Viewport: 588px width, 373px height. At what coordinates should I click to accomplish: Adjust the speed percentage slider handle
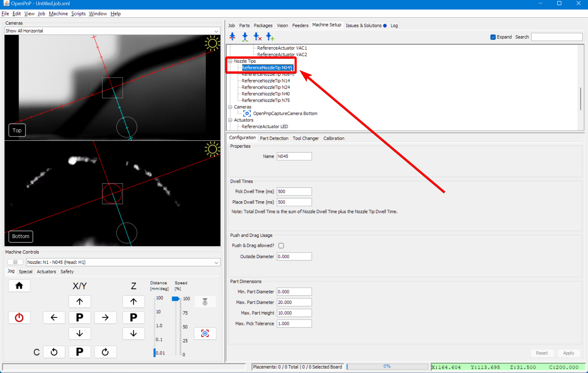tap(176, 299)
